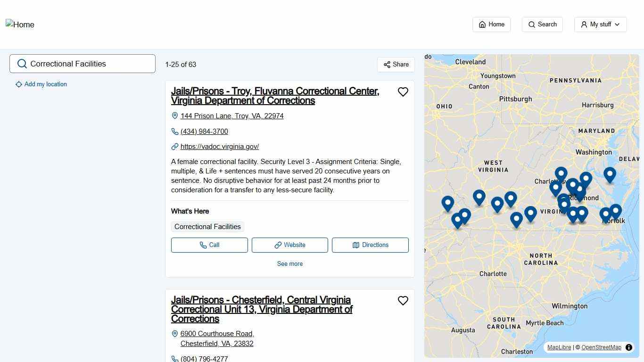
Task: Open the My stuff dropdown menu
Action: (x=600, y=24)
